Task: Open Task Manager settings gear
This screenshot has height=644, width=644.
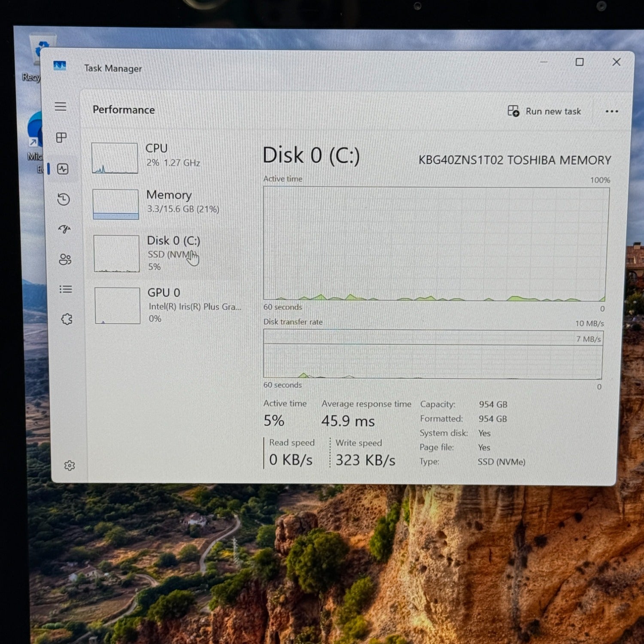Action: tap(70, 466)
